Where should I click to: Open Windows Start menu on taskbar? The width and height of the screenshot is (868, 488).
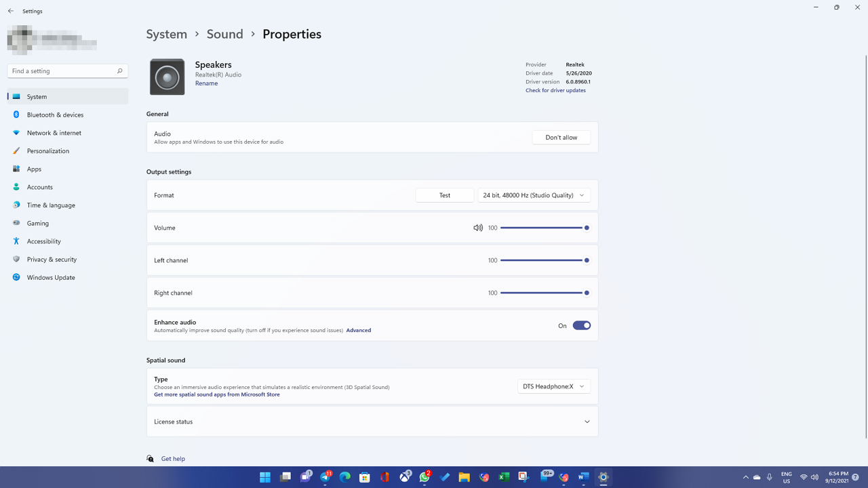pyautogui.click(x=265, y=477)
